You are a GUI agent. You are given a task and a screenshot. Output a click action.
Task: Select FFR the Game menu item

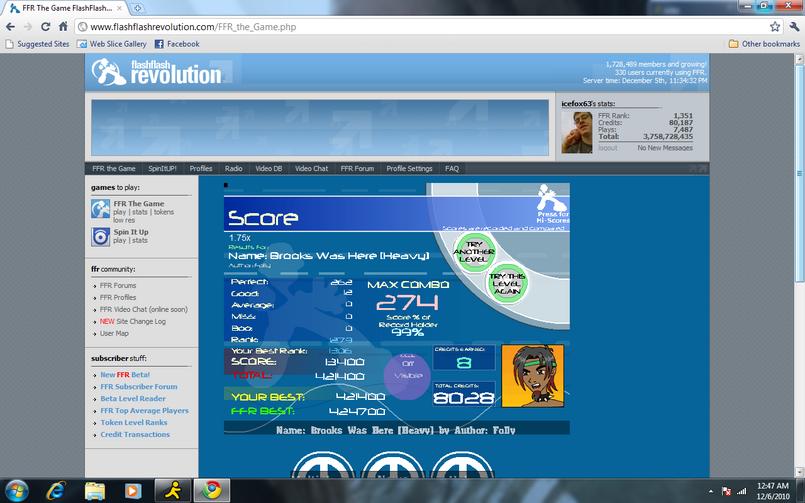[113, 168]
